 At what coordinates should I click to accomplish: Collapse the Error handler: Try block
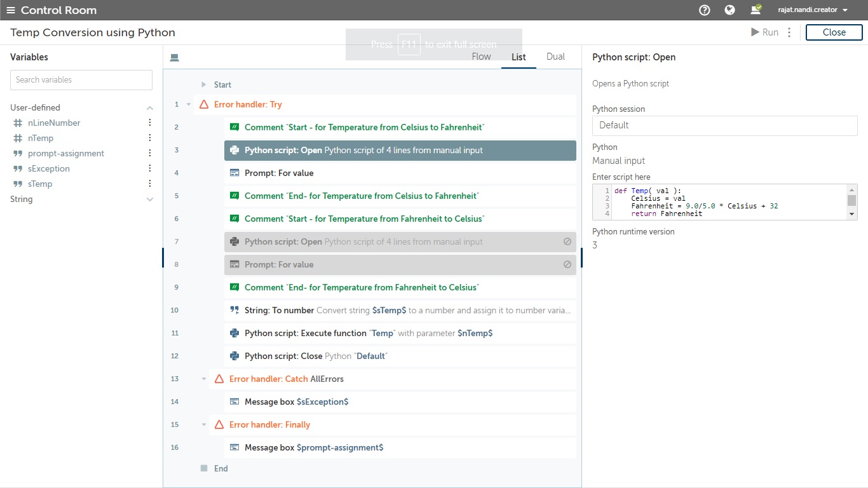pos(189,104)
